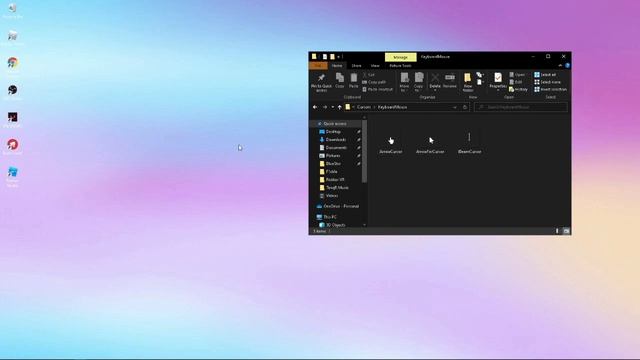
Task: Go back with the back arrow
Action: point(315,107)
